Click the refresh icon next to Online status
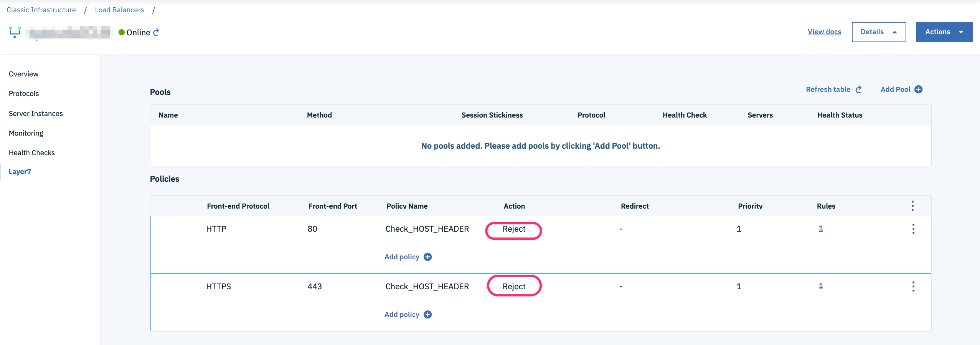This screenshot has width=980, height=345. [156, 33]
